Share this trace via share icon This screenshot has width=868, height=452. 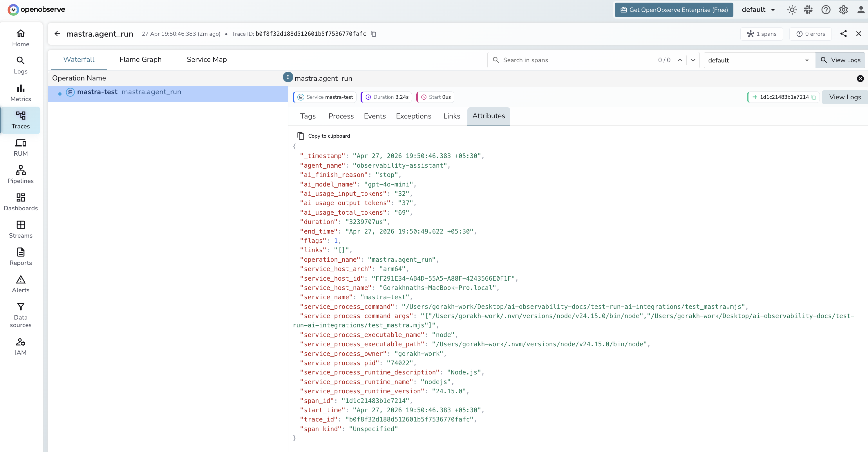coord(844,34)
